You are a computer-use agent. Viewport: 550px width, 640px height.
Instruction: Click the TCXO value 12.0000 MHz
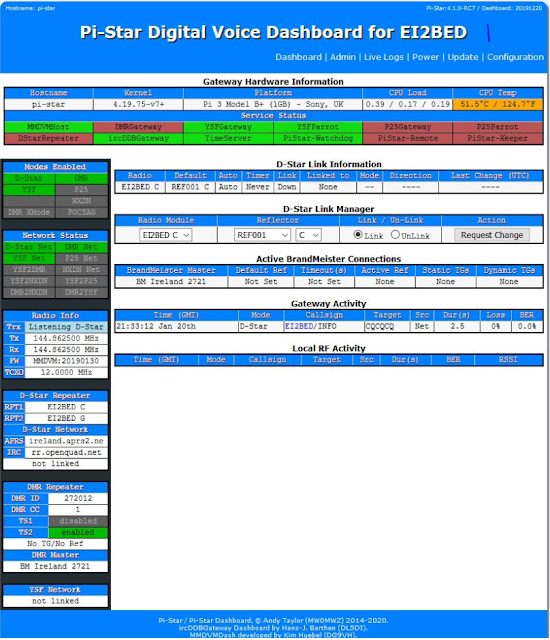click(66, 373)
